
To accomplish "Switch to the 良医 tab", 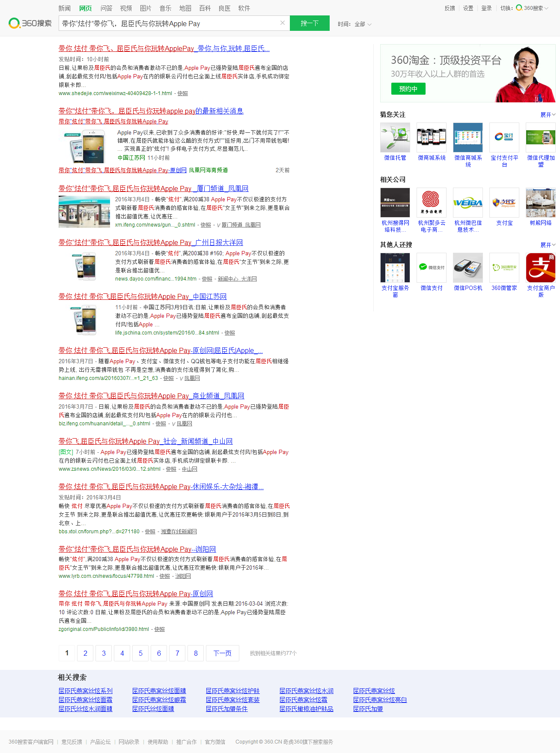I will click(224, 8).
